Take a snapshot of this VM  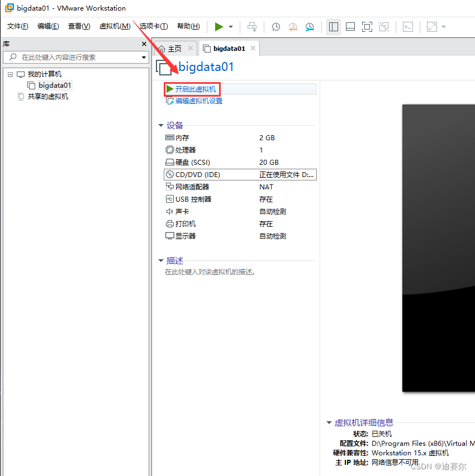tap(275, 27)
